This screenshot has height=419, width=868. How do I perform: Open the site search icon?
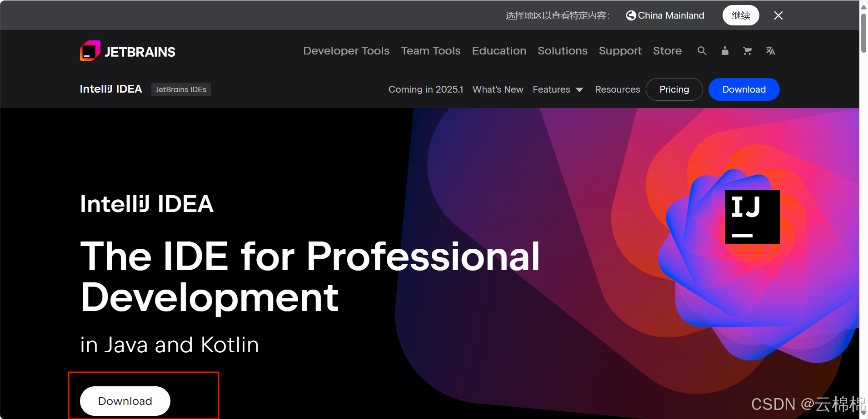702,51
